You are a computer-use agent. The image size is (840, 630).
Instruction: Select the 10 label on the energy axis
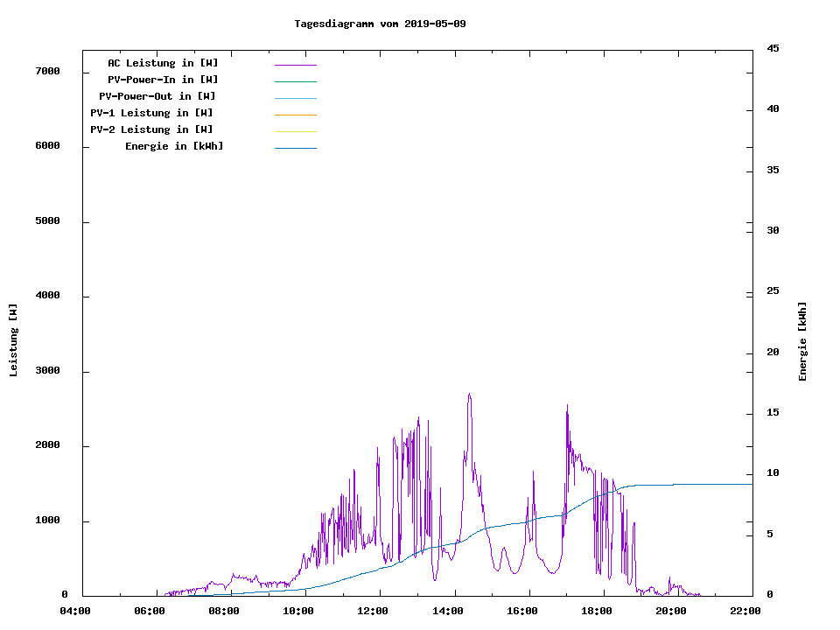(x=773, y=473)
